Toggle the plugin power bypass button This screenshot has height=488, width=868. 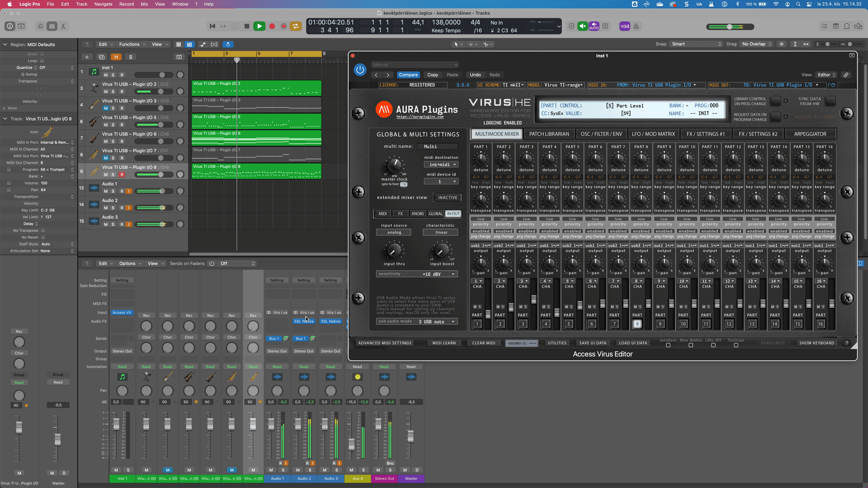(360, 70)
